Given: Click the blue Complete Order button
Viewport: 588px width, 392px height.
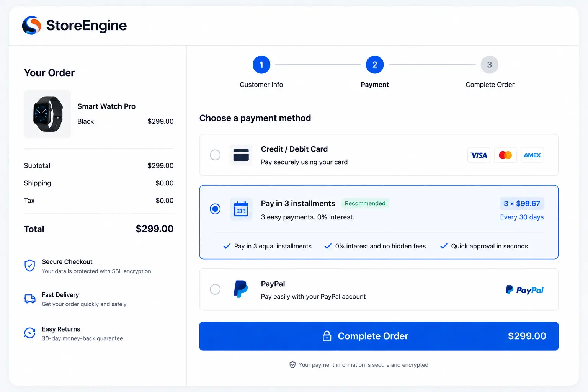Looking at the screenshot, I should pyautogui.click(x=379, y=336).
